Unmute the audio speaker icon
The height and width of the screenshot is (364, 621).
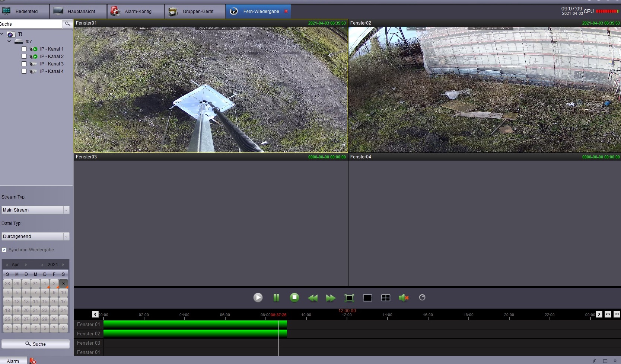(x=404, y=298)
